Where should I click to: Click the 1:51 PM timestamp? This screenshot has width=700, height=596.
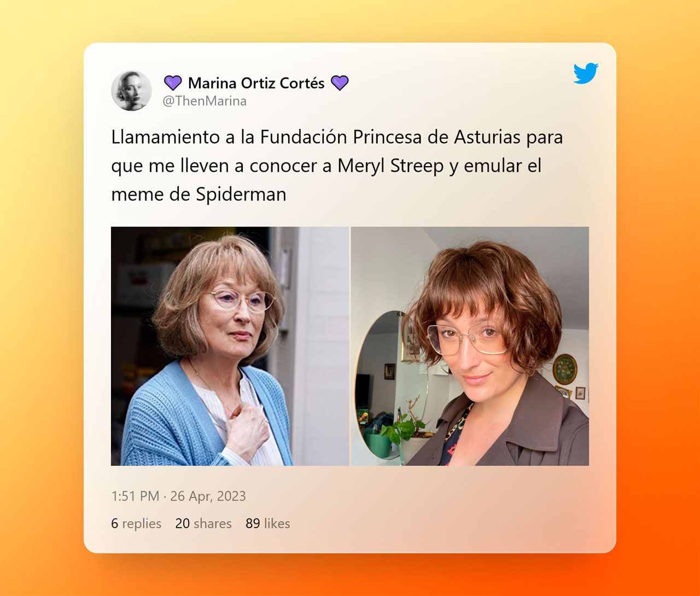[135, 496]
